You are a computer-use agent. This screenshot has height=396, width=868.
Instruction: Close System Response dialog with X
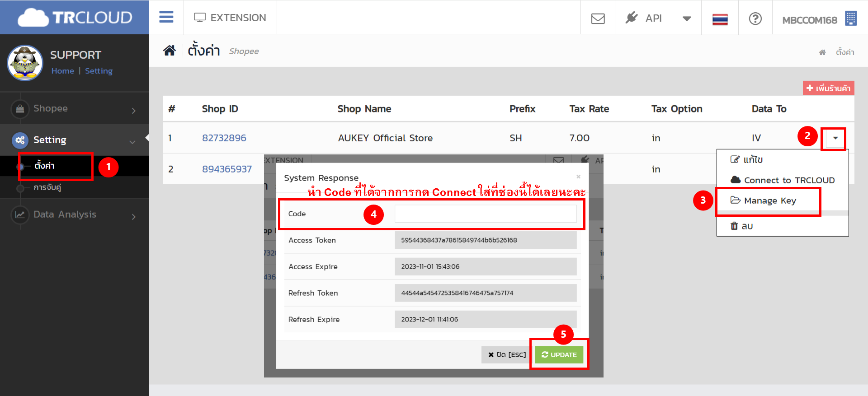pyautogui.click(x=578, y=177)
